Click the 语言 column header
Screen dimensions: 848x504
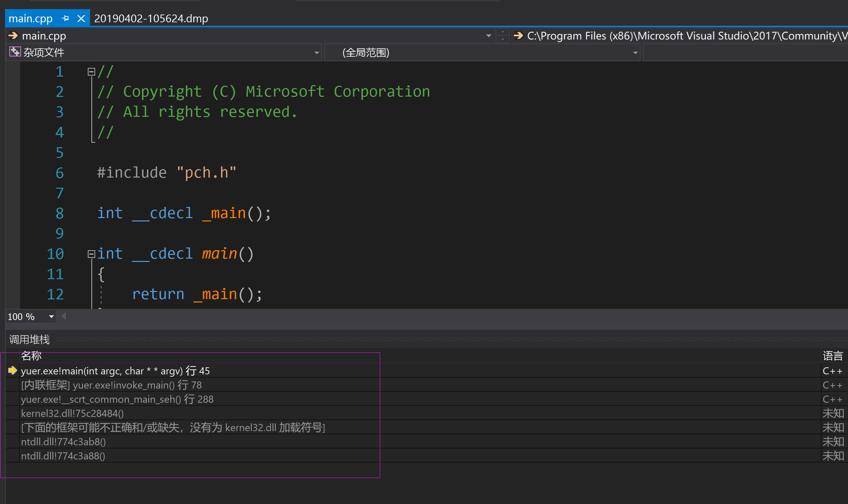pyautogui.click(x=832, y=356)
